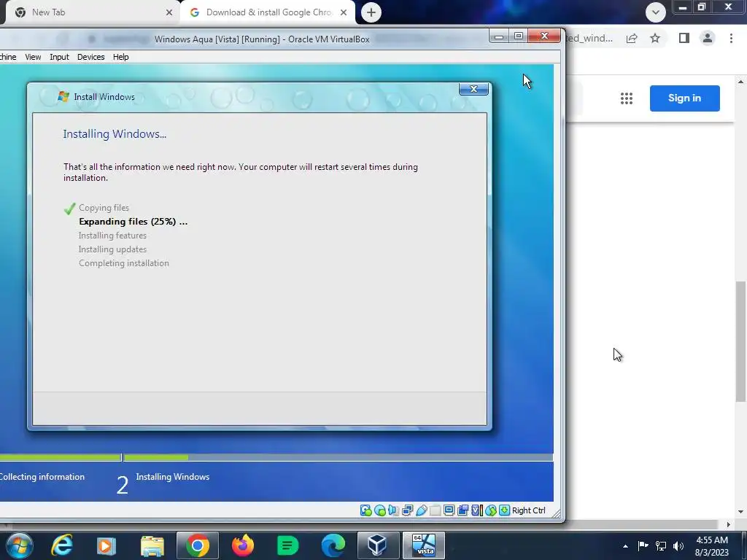Image resolution: width=747 pixels, height=560 pixels.
Task: Open the Devices menu in VirtualBox
Action: (90, 57)
